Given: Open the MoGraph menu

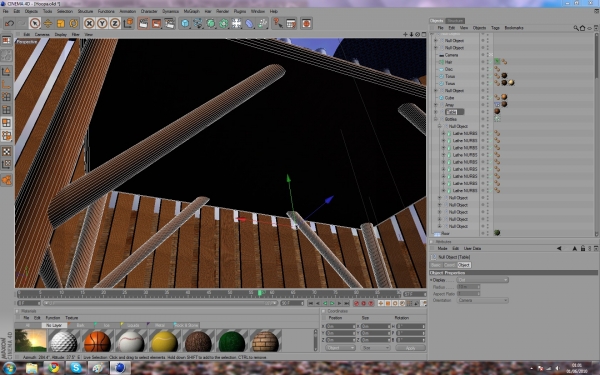Looking at the screenshot, I should [191, 11].
